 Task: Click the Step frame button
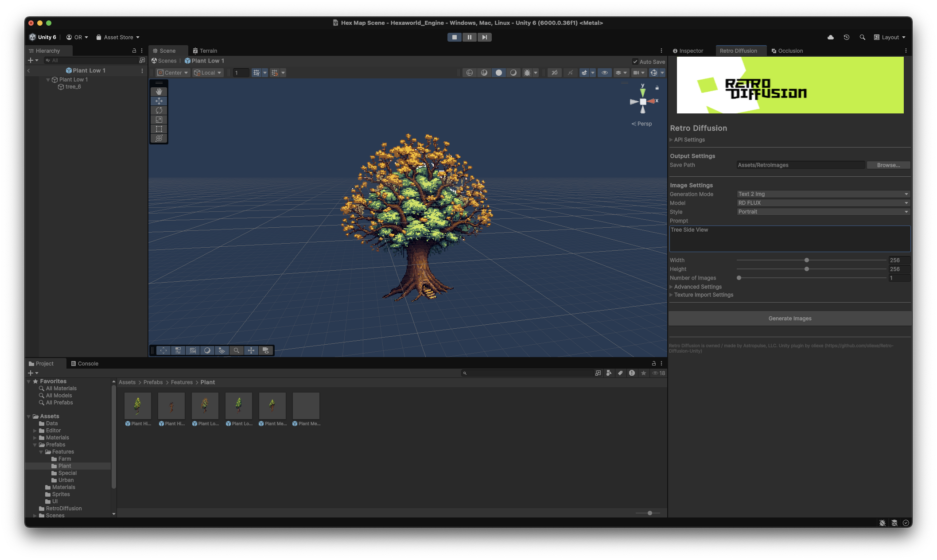tap(484, 37)
